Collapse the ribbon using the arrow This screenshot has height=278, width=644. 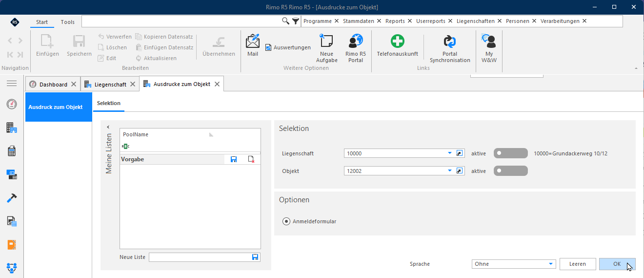click(636, 68)
